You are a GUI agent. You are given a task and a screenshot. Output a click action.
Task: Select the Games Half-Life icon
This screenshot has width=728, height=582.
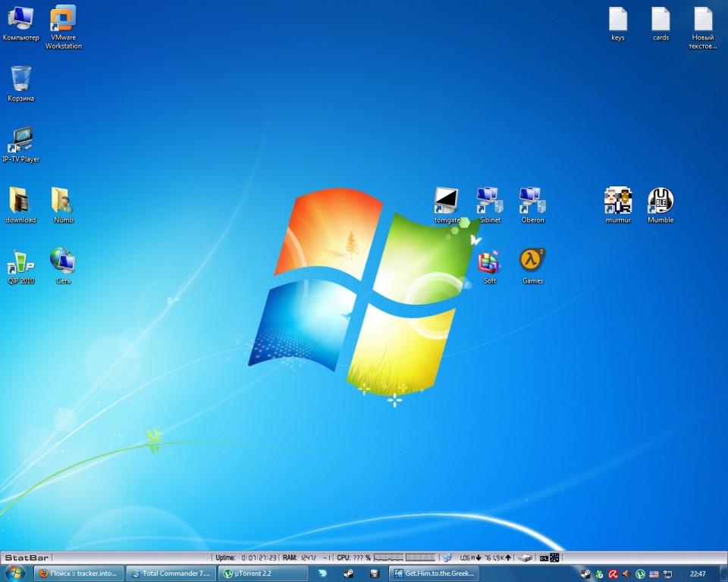click(x=532, y=267)
